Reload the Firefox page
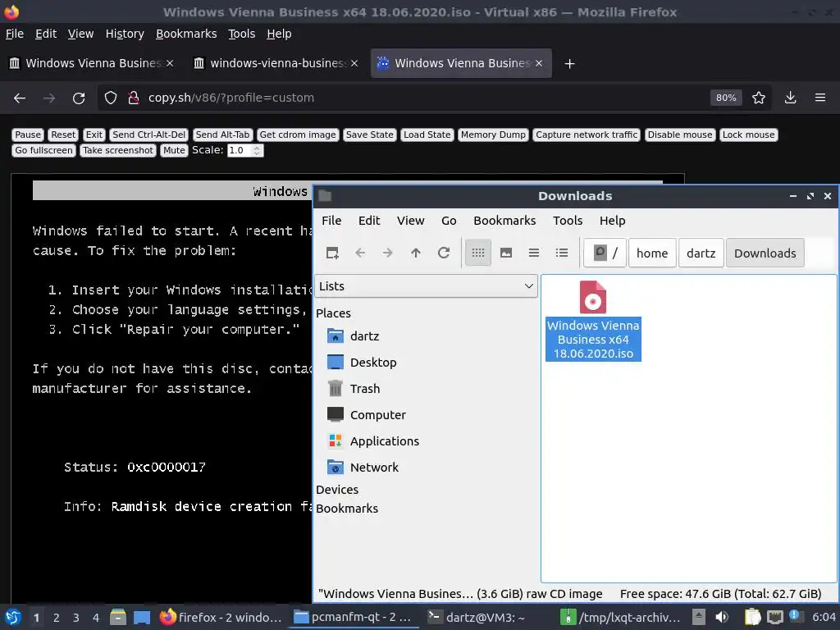Image resolution: width=840 pixels, height=630 pixels. coord(79,98)
